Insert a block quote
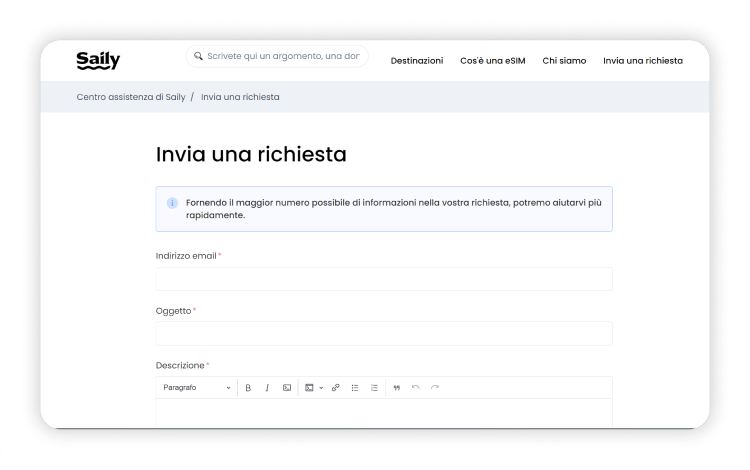The width and height of the screenshot is (750, 470). coord(397,387)
